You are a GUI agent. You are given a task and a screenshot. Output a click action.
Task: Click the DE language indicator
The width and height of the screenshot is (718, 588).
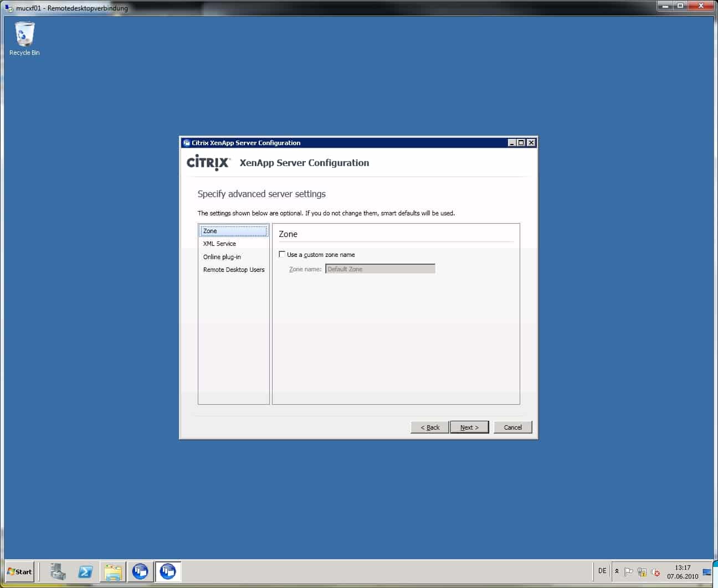click(602, 571)
